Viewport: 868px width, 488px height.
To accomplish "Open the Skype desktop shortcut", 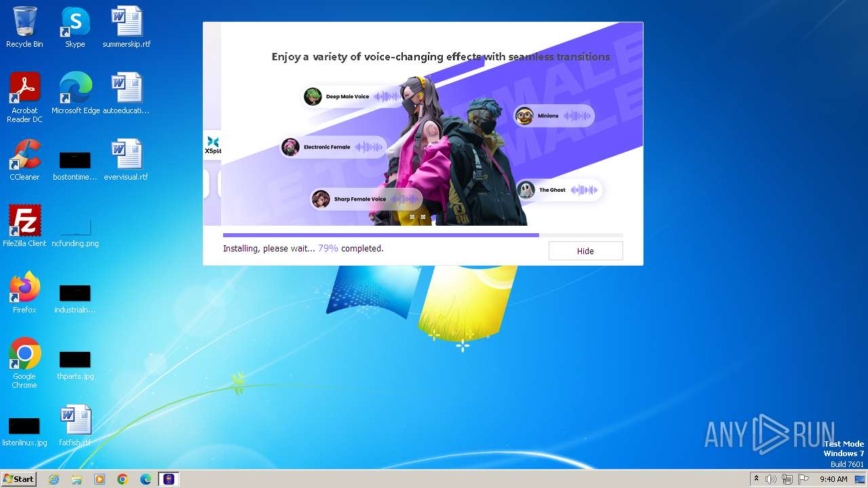I will coord(75,27).
